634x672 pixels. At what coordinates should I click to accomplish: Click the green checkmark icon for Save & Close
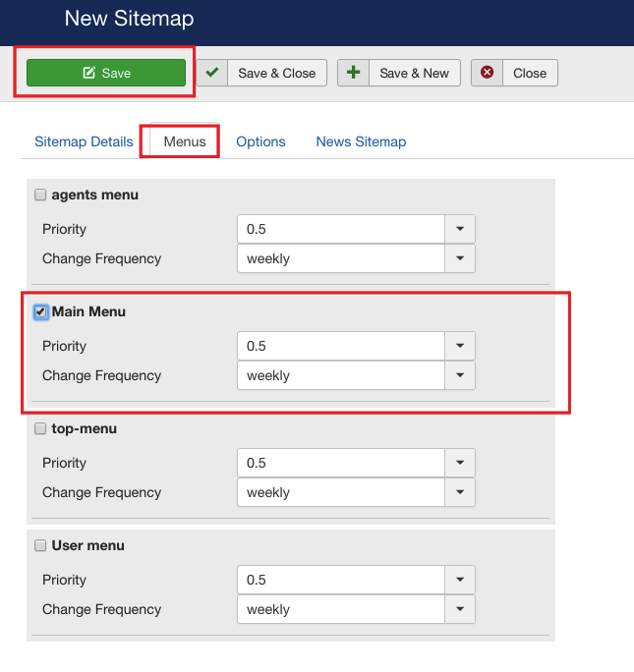pos(211,73)
